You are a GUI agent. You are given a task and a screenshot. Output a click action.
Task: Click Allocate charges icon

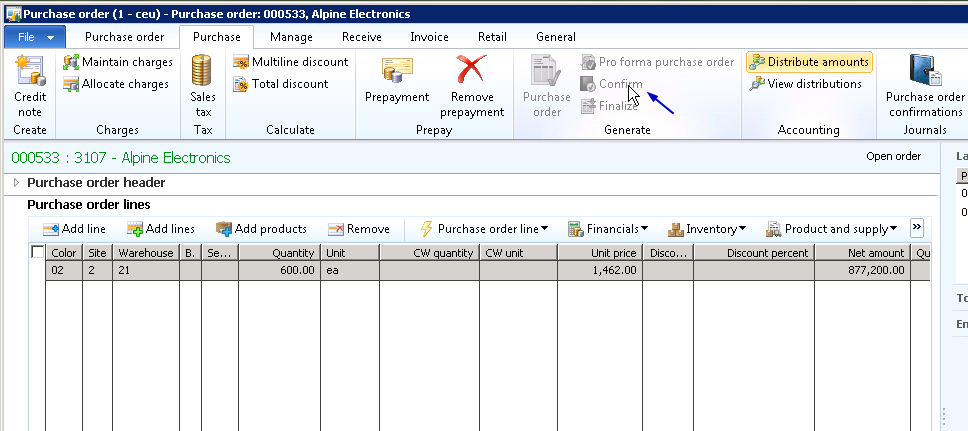pos(71,84)
